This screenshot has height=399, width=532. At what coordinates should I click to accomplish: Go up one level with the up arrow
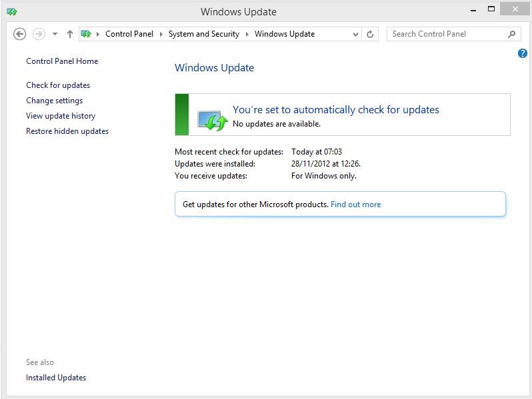coord(69,34)
